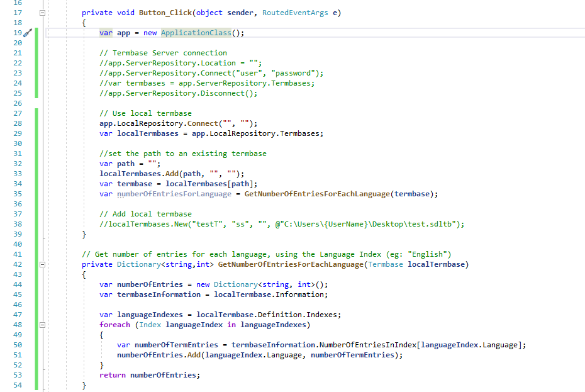
Task: Click the LocalRepository.Connect call on line 28
Action: (179, 123)
